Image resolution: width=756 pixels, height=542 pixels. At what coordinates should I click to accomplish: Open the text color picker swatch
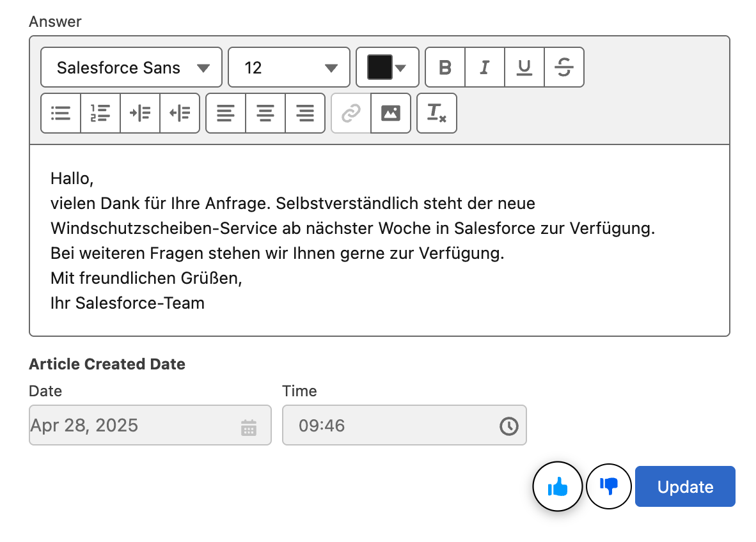click(387, 68)
